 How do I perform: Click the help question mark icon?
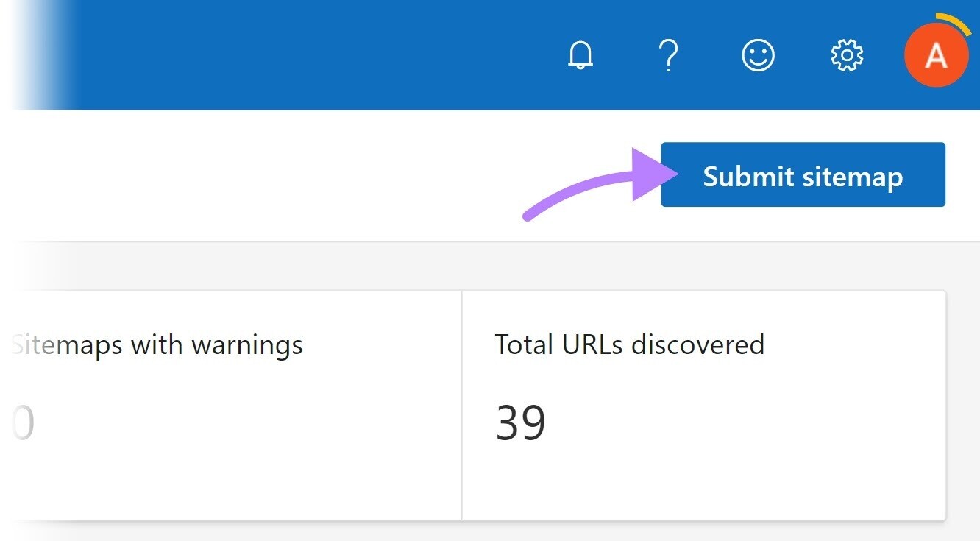coord(669,54)
